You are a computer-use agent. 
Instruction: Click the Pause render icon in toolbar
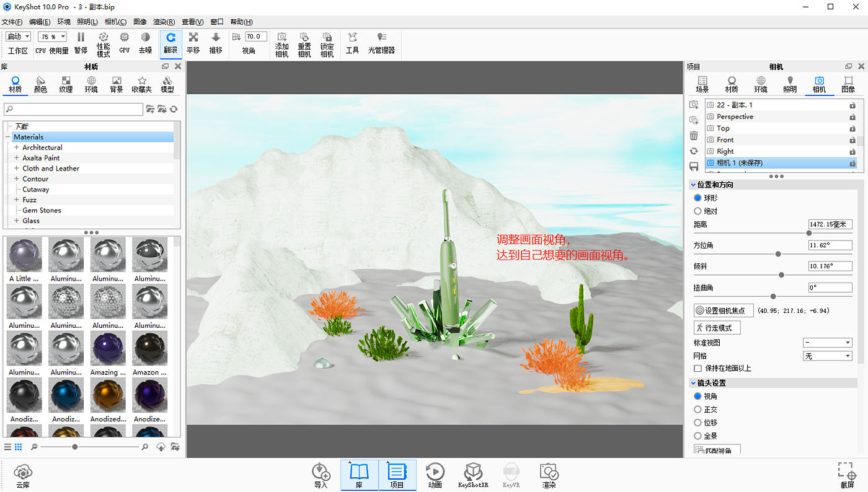tap(81, 43)
